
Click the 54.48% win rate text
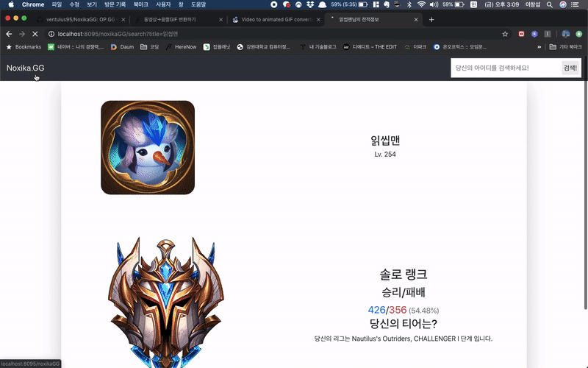click(x=424, y=311)
